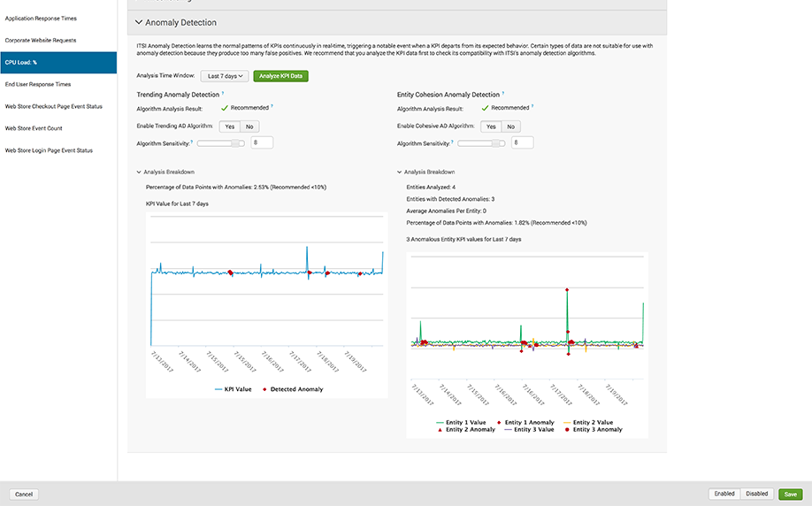Screen dimensions: 812x506
Task: Click the Save button
Action: [x=790, y=494]
